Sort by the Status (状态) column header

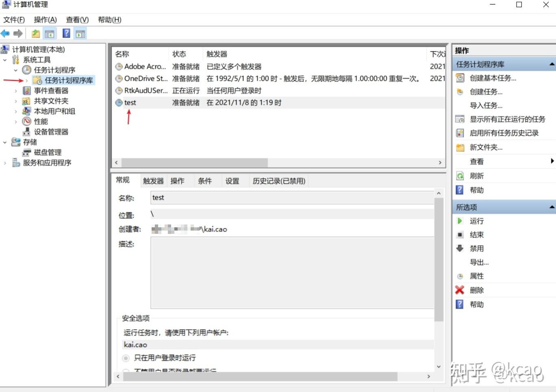[185, 54]
